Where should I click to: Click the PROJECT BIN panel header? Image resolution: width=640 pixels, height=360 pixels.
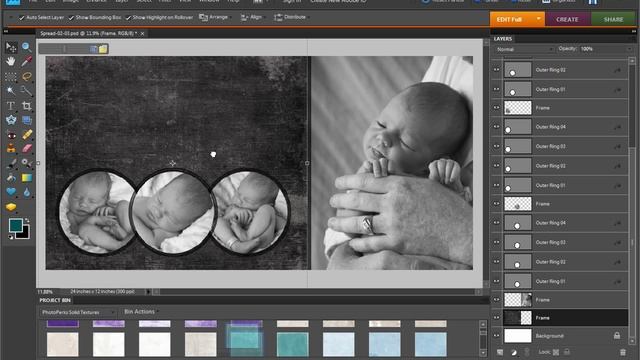[55, 300]
